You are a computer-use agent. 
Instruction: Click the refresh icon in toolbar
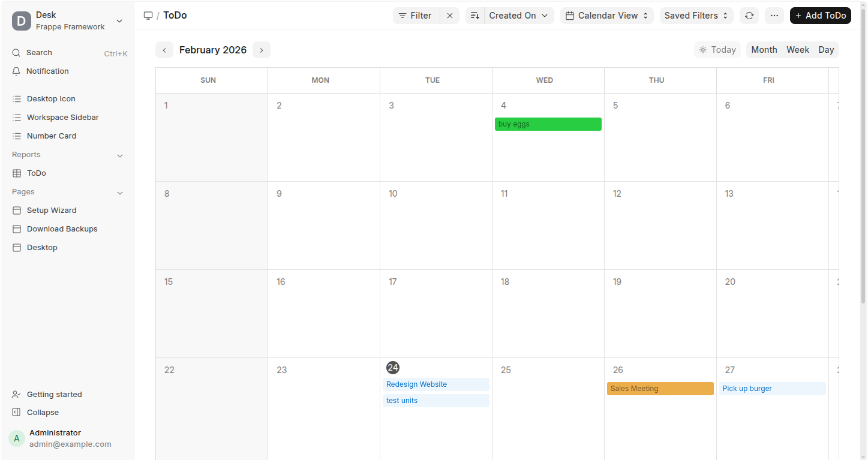(x=749, y=16)
